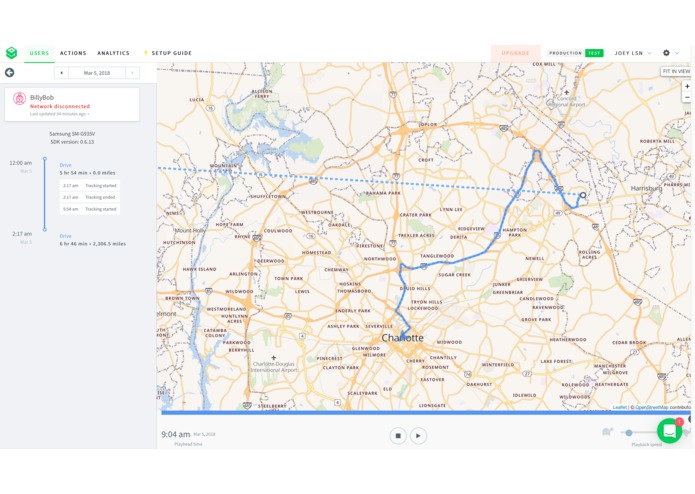Image resolution: width=695 pixels, height=494 pixels.
Task: Click the current location marker near Harrisburg
Action: tap(583, 195)
